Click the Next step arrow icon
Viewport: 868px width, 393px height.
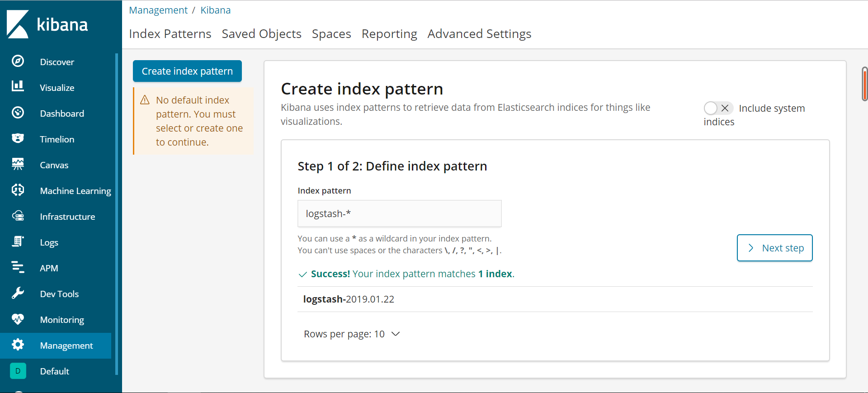[x=750, y=248]
